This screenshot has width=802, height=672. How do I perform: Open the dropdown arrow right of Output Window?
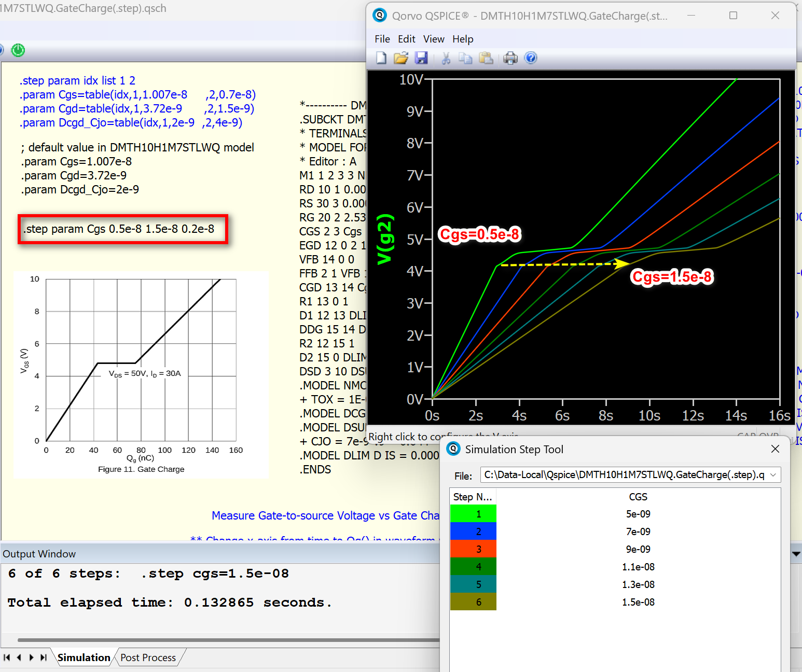click(796, 554)
